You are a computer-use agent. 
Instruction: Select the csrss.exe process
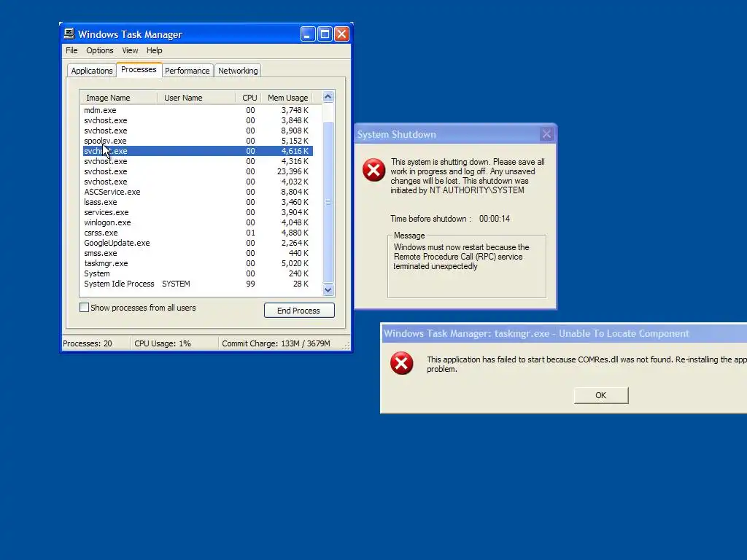coord(198,233)
